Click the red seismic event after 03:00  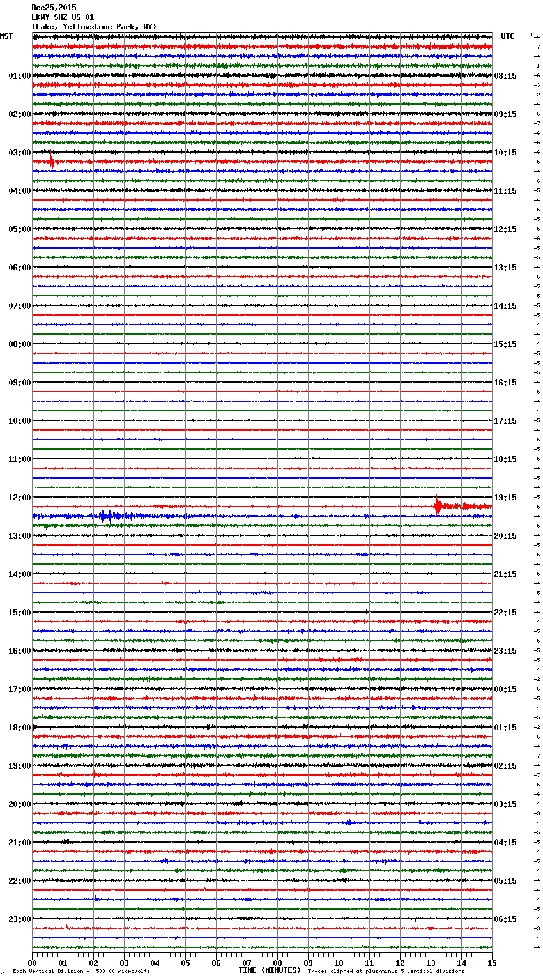[52, 162]
